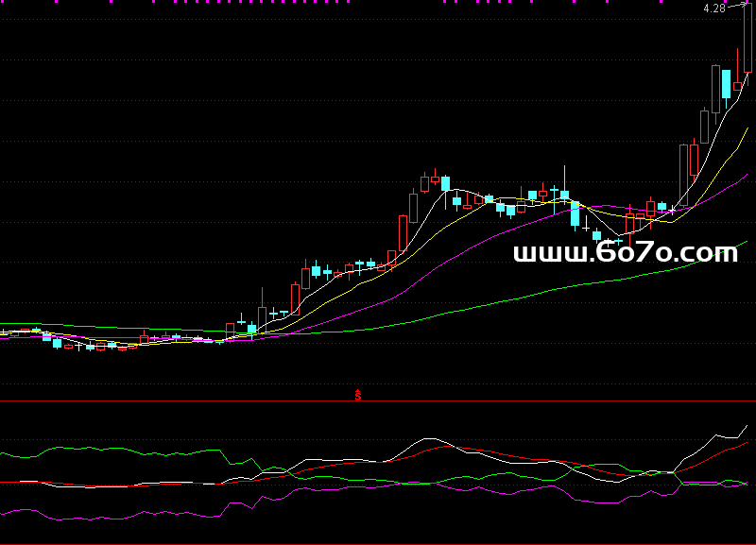Click the 4.28 high price label
Screen dimensions: 756x545
click(714, 9)
